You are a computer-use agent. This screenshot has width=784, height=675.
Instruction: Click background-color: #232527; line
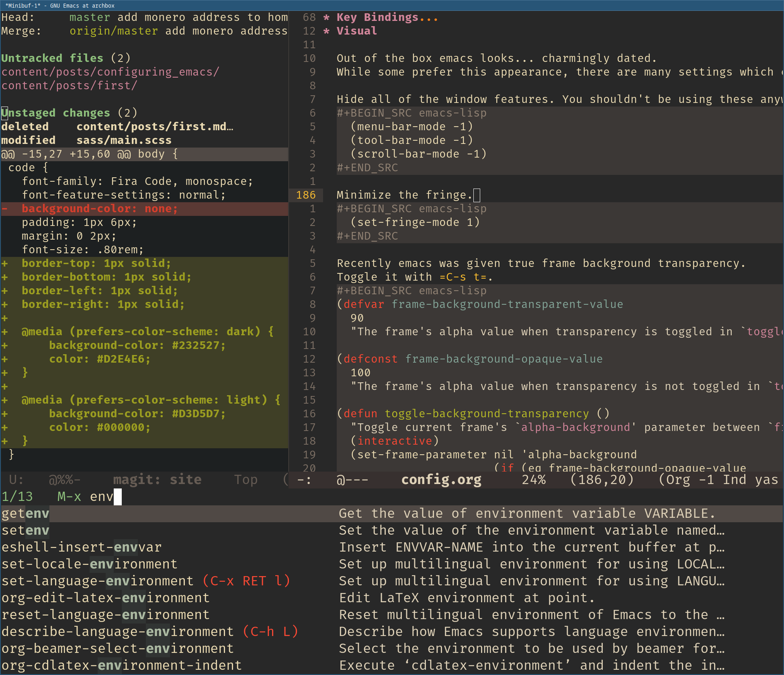[x=144, y=345]
